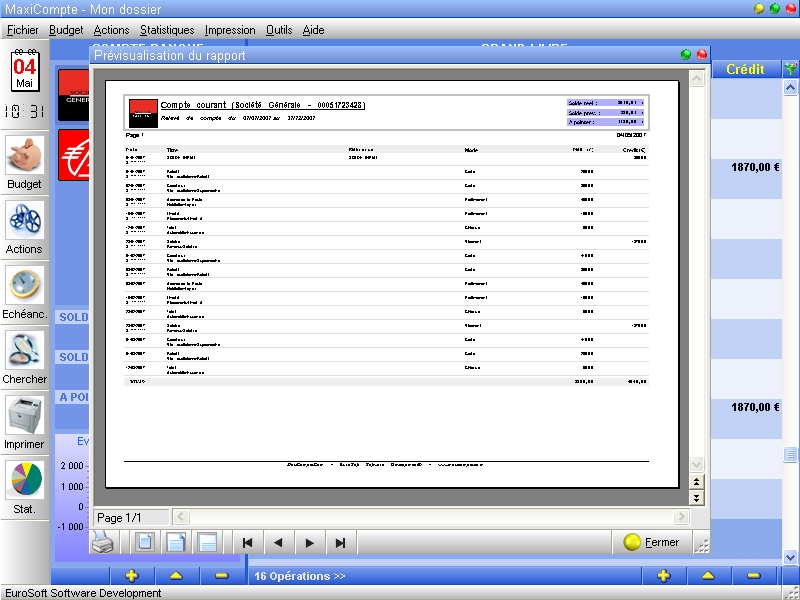The image size is (800, 600).
Task: Expand the 16 Opérations >> bar
Action: coord(298,576)
